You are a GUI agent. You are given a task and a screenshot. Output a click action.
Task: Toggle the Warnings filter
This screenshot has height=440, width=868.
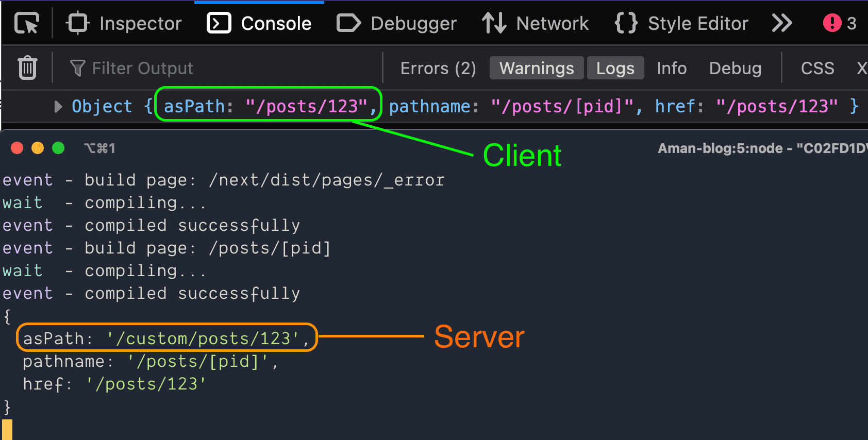pos(537,68)
